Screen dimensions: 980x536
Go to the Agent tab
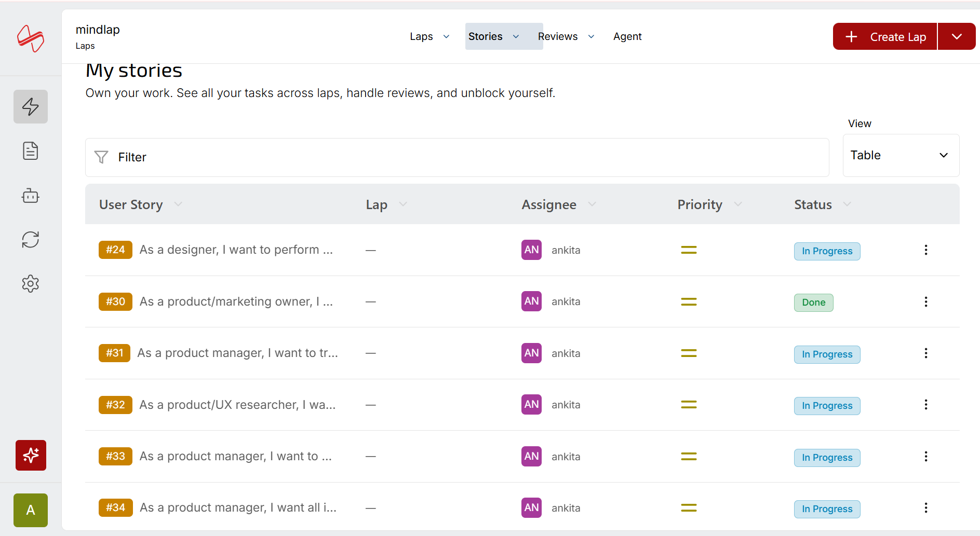pos(627,36)
